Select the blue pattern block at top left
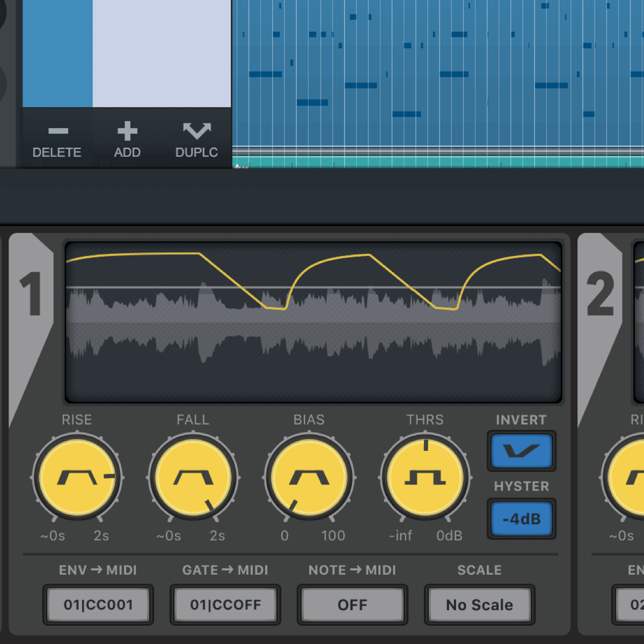644x644 pixels. click(x=57, y=54)
